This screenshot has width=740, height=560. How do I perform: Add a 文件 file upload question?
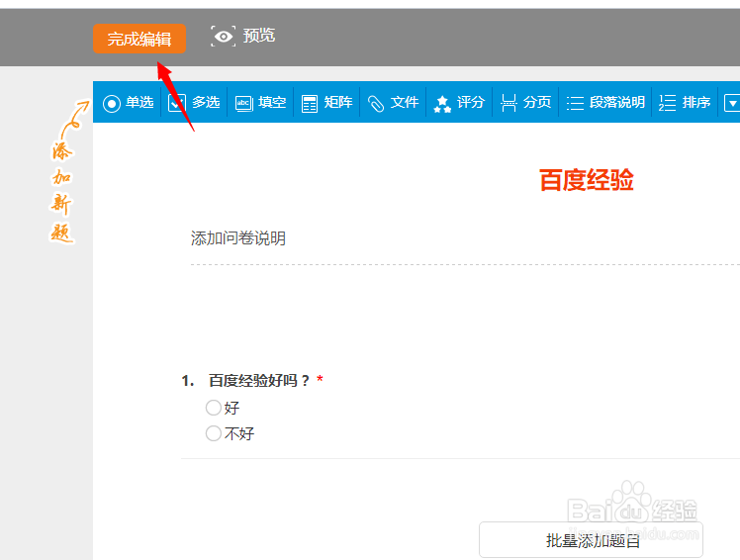pyautogui.click(x=393, y=103)
